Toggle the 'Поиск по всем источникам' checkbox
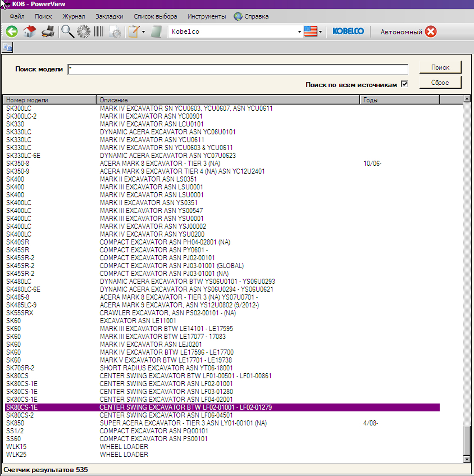 [x=404, y=84]
